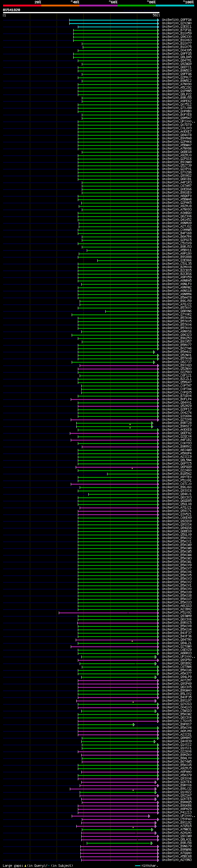Click the purple bar for UniRef100_B0FLP4
197x868 pixels.
(x=115, y=399)
